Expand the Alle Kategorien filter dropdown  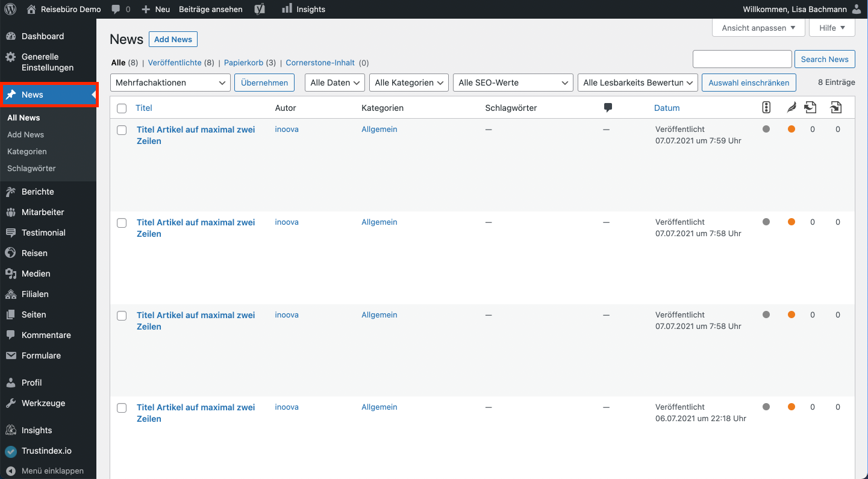point(409,83)
